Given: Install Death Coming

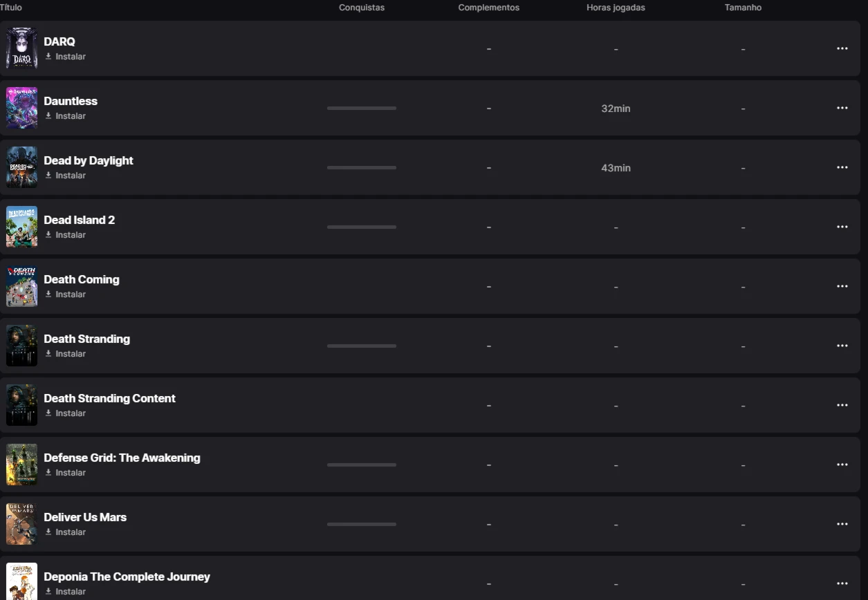Looking at the screenshot, I should pos(66,294).
